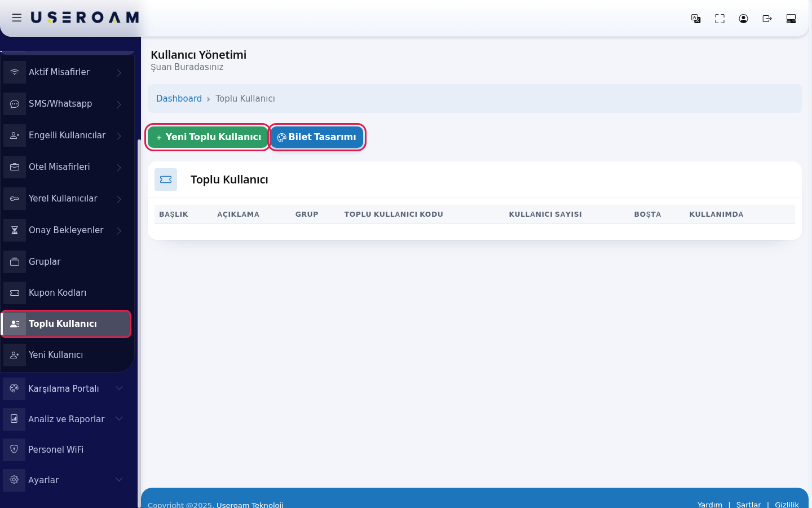Click the Ayarlar gear icon
Image resolution: width=812 pixels, height=508 pixels.
click(x=14, y=480)
